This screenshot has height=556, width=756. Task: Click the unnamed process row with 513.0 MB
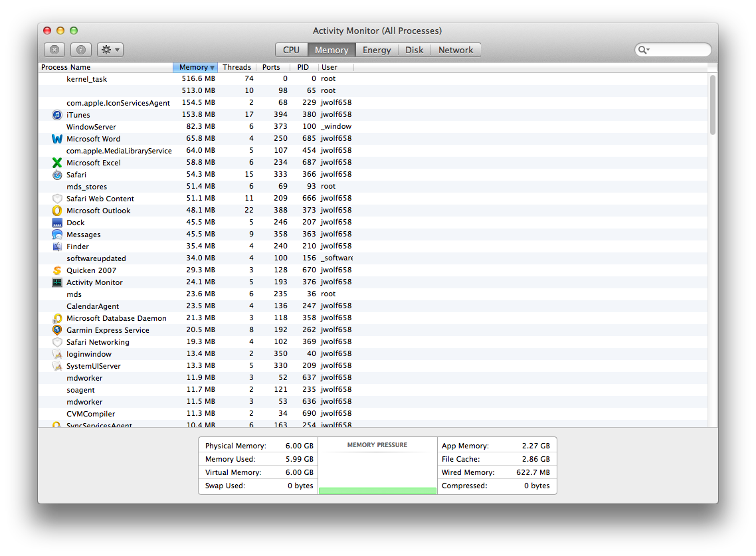click(373, 90)
